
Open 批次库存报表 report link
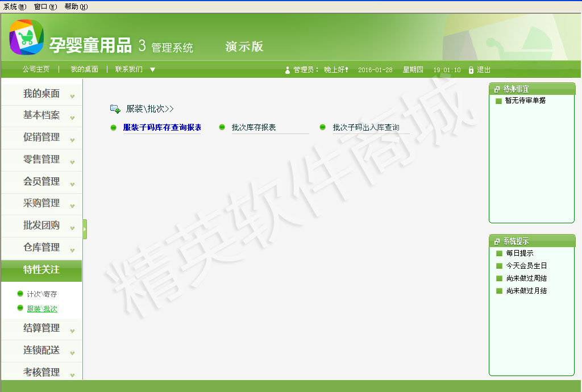(x=254, y=128)
